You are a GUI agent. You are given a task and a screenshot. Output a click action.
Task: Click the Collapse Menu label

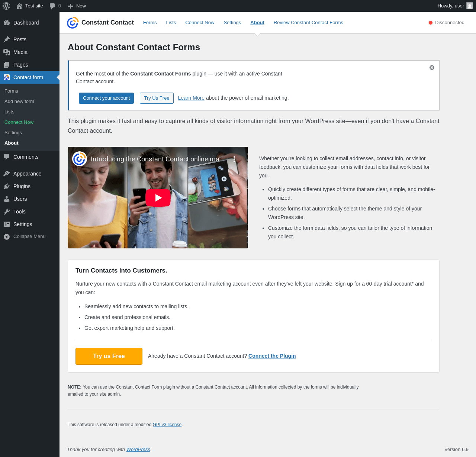click(29, 236)
